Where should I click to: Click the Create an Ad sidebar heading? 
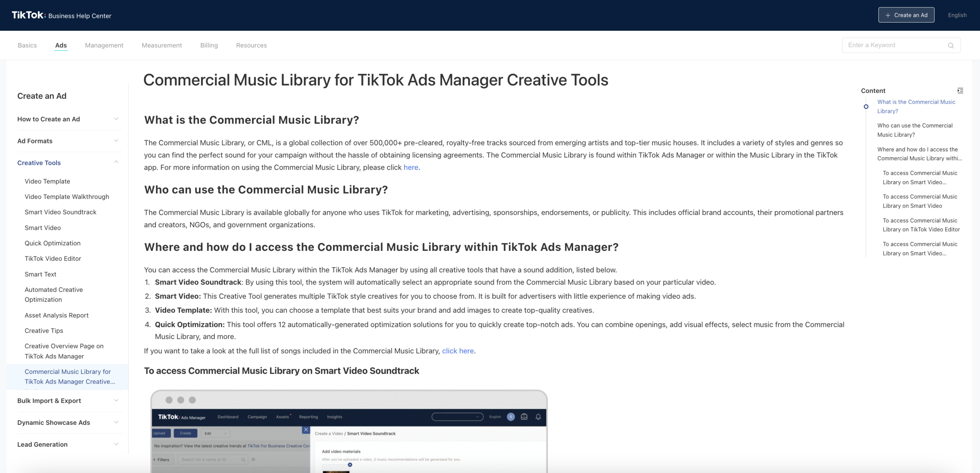[42, 96]
